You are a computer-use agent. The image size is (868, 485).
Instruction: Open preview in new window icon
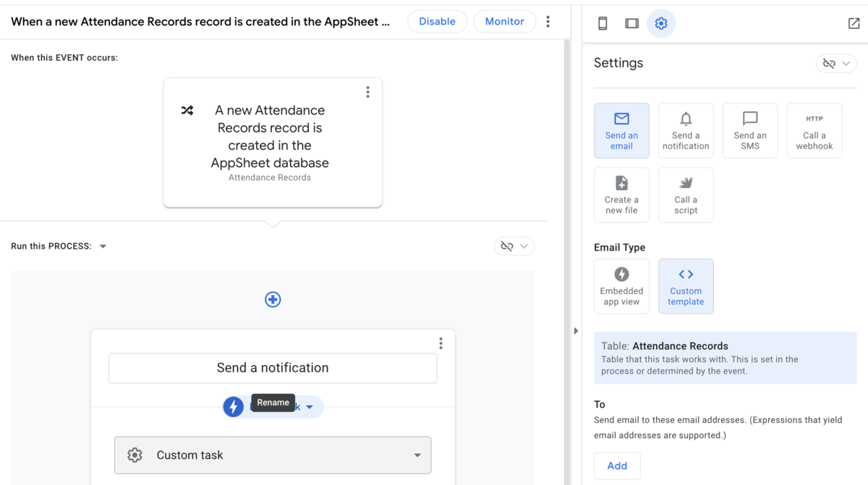(x=854, y=23)
